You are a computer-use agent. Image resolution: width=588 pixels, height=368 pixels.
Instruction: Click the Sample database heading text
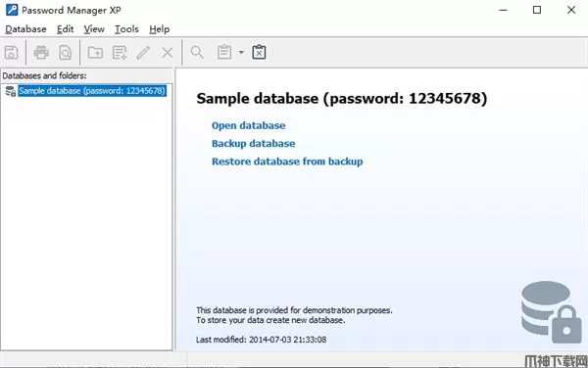click(x=342, y=99)
